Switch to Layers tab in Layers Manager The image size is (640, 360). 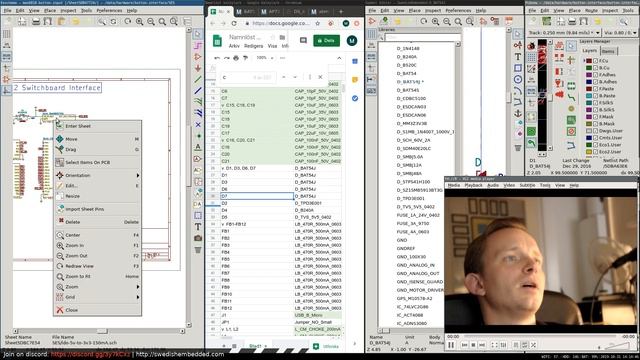coord(589,51)
